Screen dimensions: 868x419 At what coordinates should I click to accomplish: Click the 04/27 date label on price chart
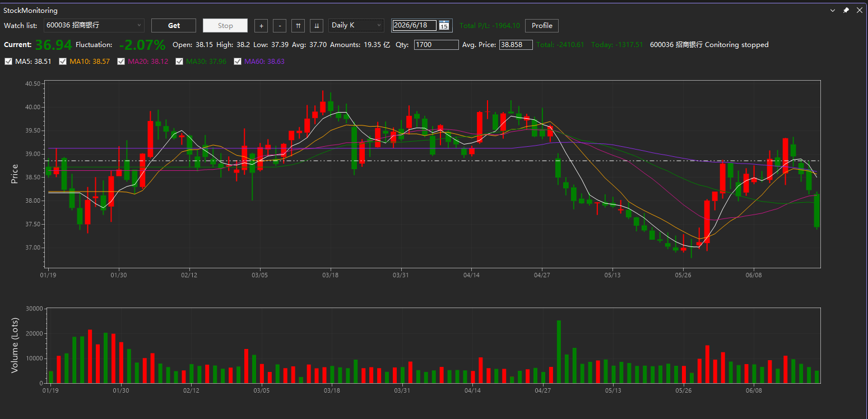coord(542,275)
